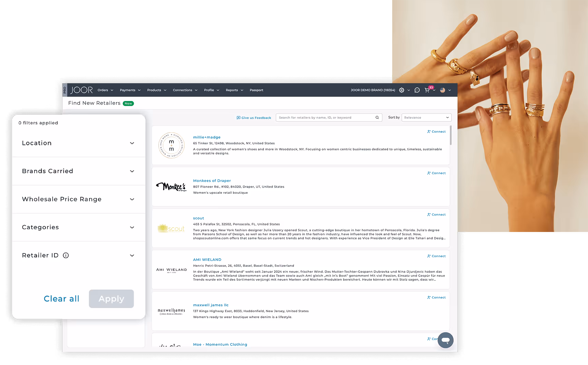The height and width of the screenshot is (365, 588).
Task: Open Moe - Momentum Clothing link
Action: [x=220, y=345]
